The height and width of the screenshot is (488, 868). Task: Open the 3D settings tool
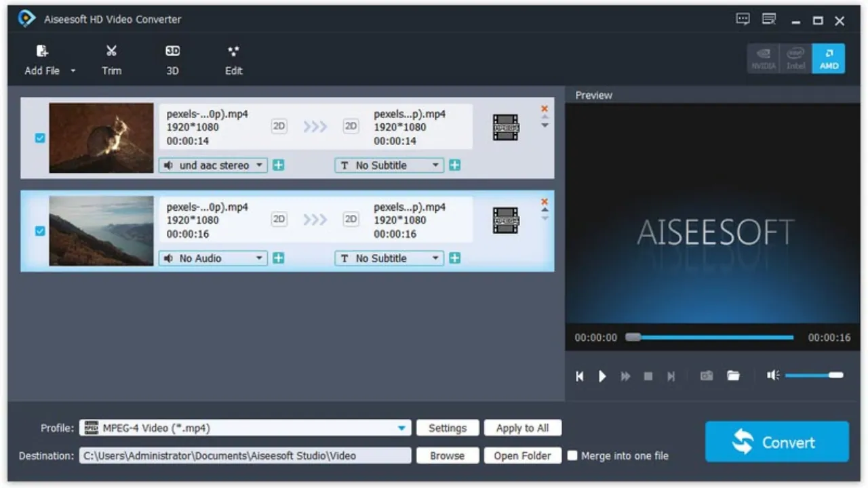pos(172,60)
